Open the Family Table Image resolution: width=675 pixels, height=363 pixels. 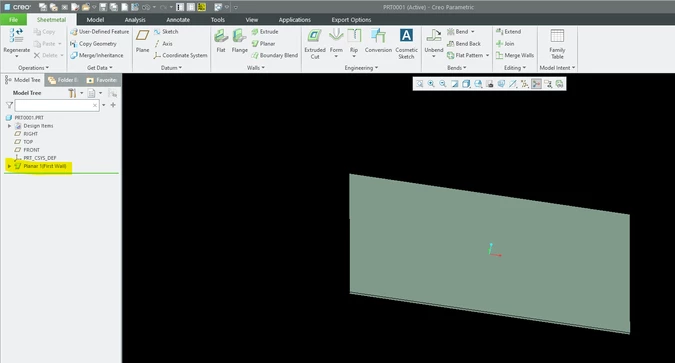(557, 44)
